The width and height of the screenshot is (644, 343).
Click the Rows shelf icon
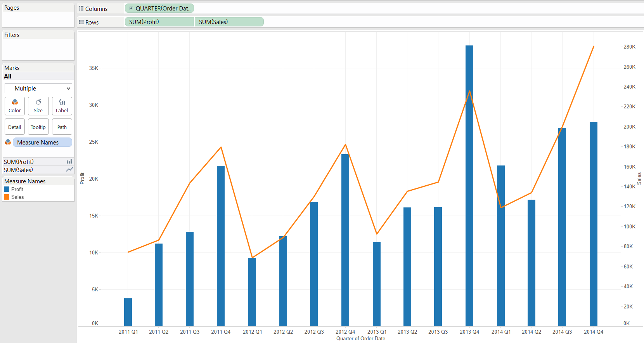[81, 22]
